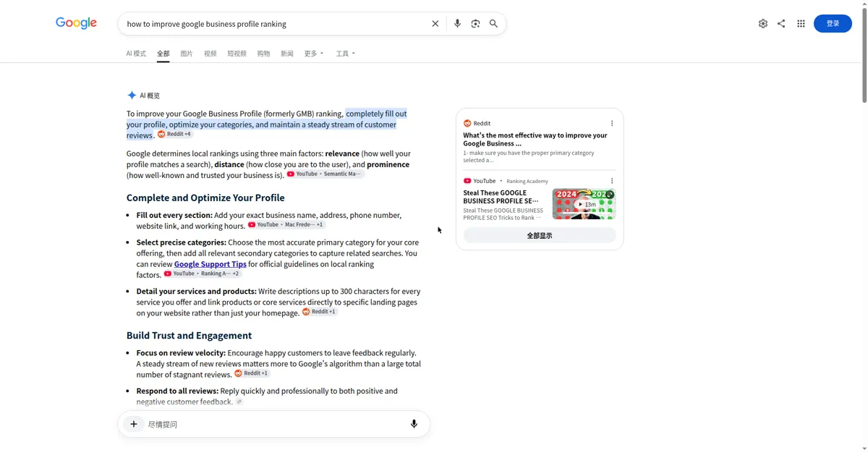The image size is (868, 453).
Task: Select the 全部 results tab
Action: 163,54
